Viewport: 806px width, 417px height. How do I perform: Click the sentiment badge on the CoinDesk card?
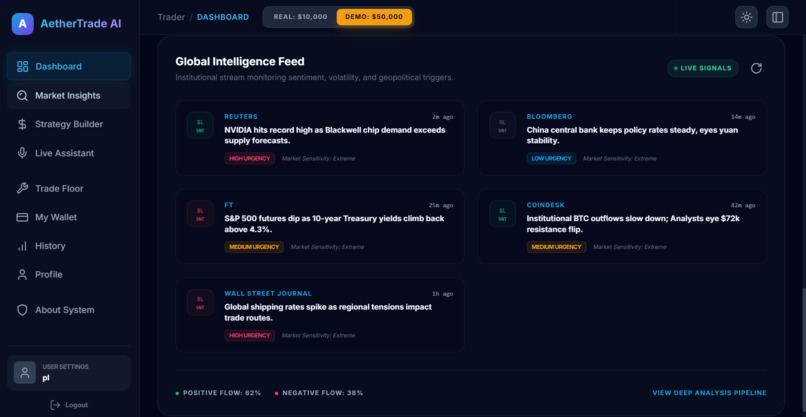(502, 214)
